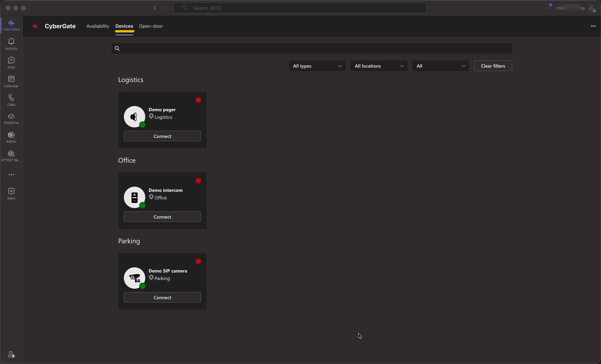This screenshot has height=364, width=601.
Task: Click the Parking section heading
Action: click(x=129, y=241)
